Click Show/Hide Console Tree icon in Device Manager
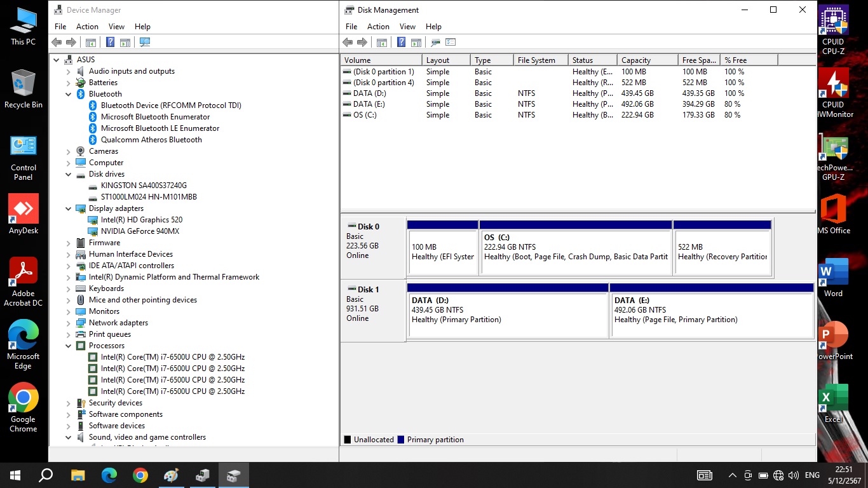 (x=91, y=43)
